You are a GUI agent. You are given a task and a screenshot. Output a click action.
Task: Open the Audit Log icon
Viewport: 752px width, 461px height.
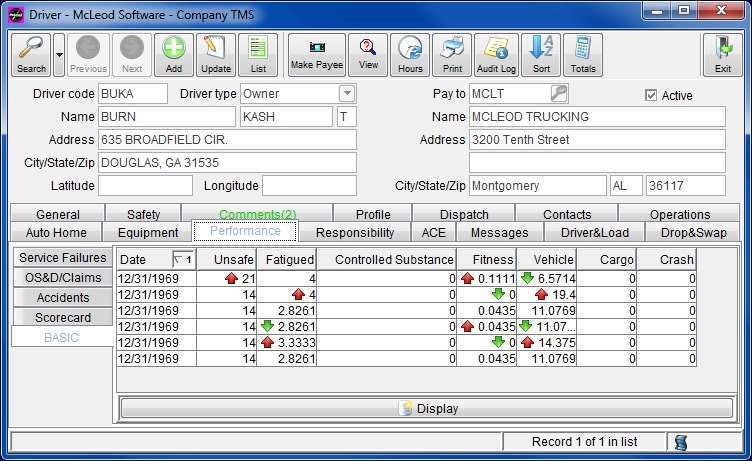(496, 55)
